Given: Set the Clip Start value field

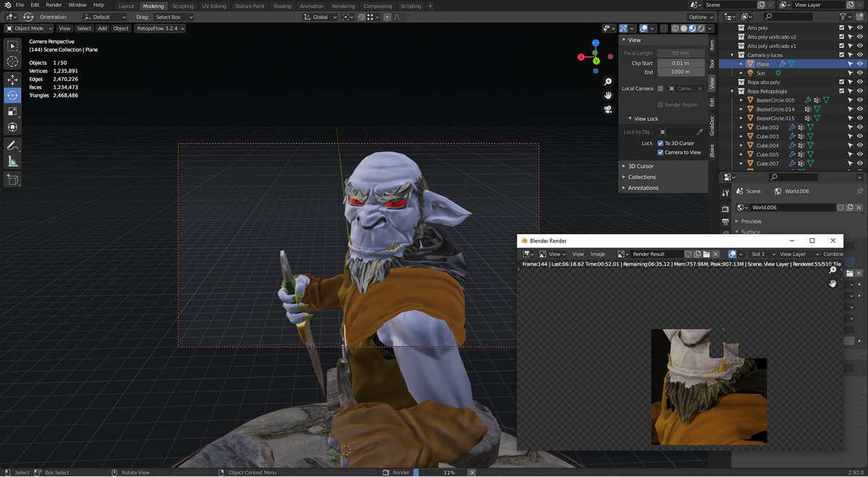Looking at the screenshot, I should [680, 63].
